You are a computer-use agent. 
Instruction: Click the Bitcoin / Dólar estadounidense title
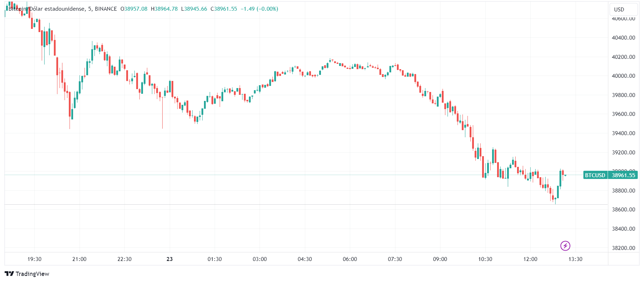pyautogui.click(x=46, y=9)
